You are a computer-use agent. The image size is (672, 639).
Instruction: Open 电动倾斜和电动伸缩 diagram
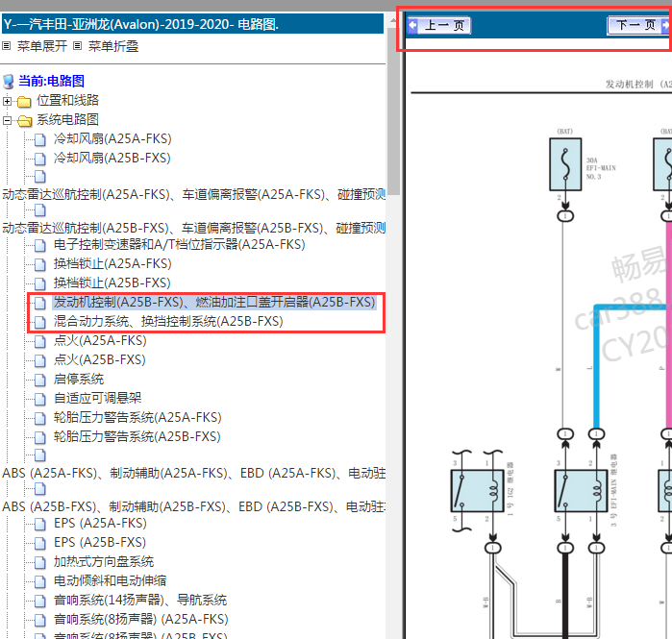[111, 581]
